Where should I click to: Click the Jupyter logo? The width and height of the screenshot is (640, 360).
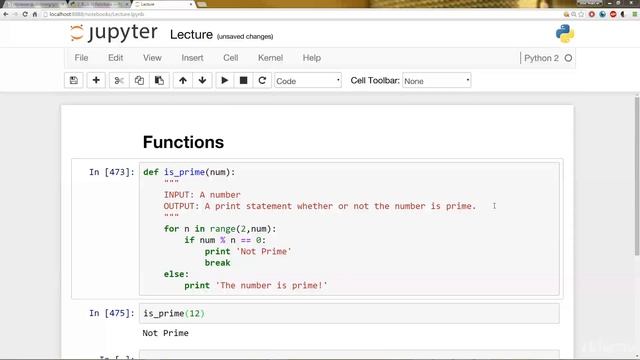point(114,33)
